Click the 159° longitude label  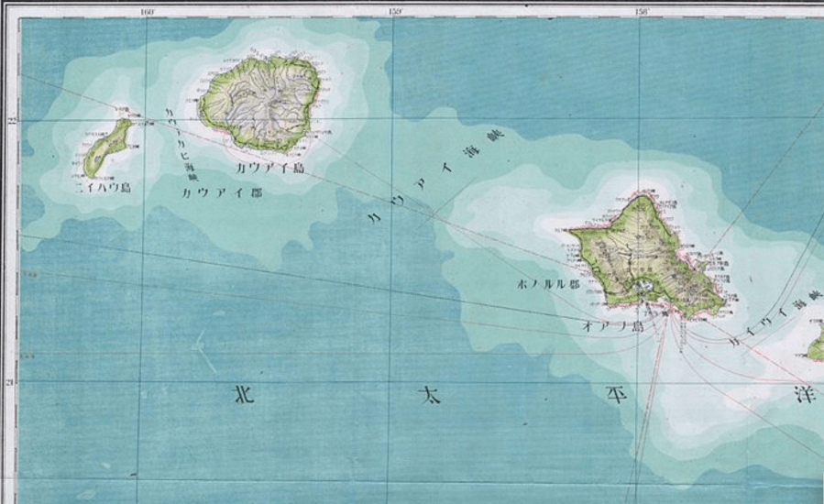(395, 12)
